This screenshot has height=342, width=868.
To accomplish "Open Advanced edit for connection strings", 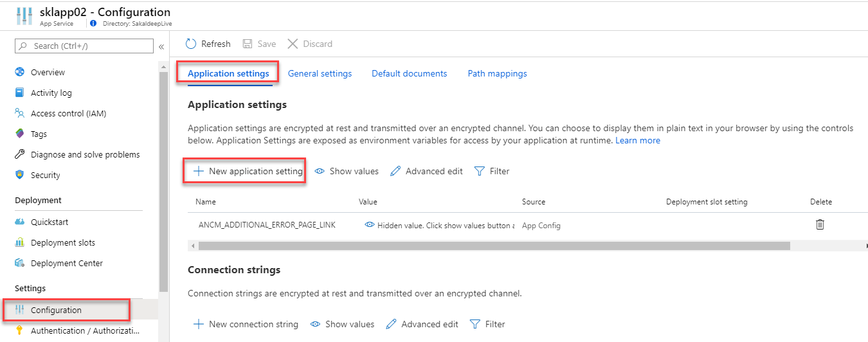I will (422, 324).
